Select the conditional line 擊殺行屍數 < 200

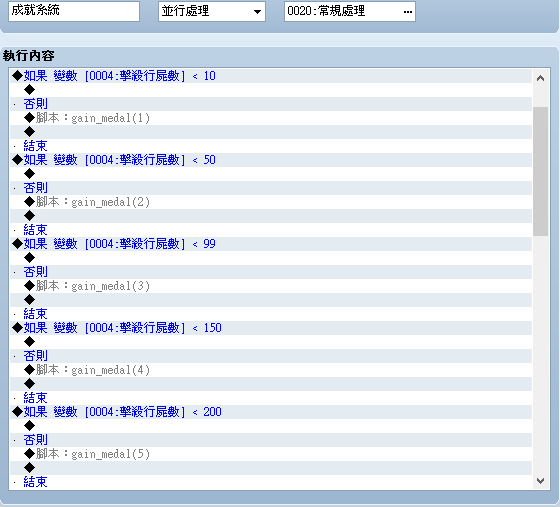pos(271,412)
